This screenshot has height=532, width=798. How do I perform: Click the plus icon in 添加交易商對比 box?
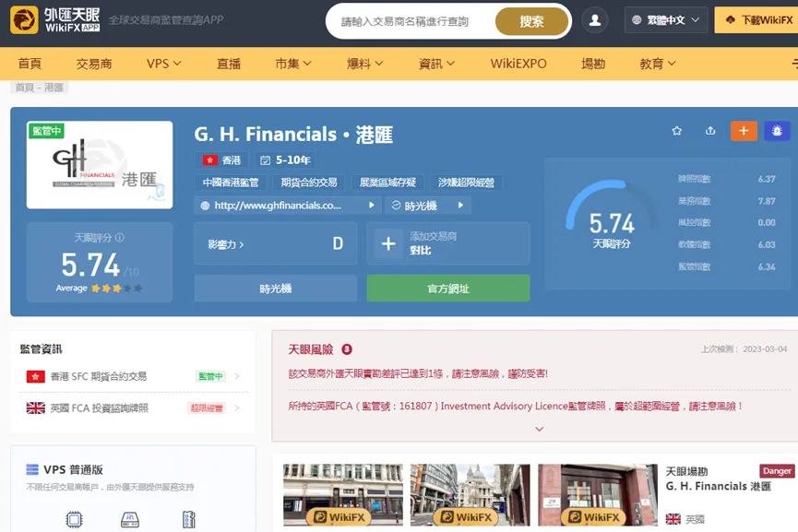tap(388, 243)
